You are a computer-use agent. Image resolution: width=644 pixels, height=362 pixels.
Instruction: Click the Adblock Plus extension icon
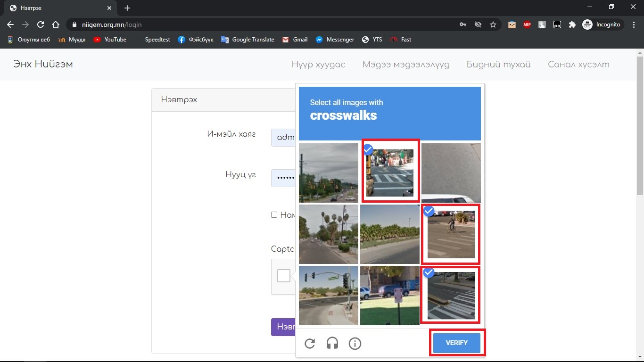tap(527, 25)
